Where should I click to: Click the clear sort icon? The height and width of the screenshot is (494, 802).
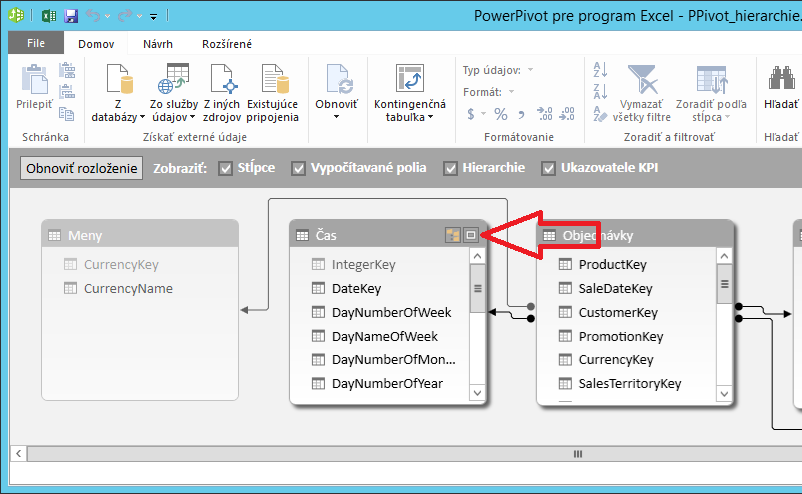click(600, 114)
